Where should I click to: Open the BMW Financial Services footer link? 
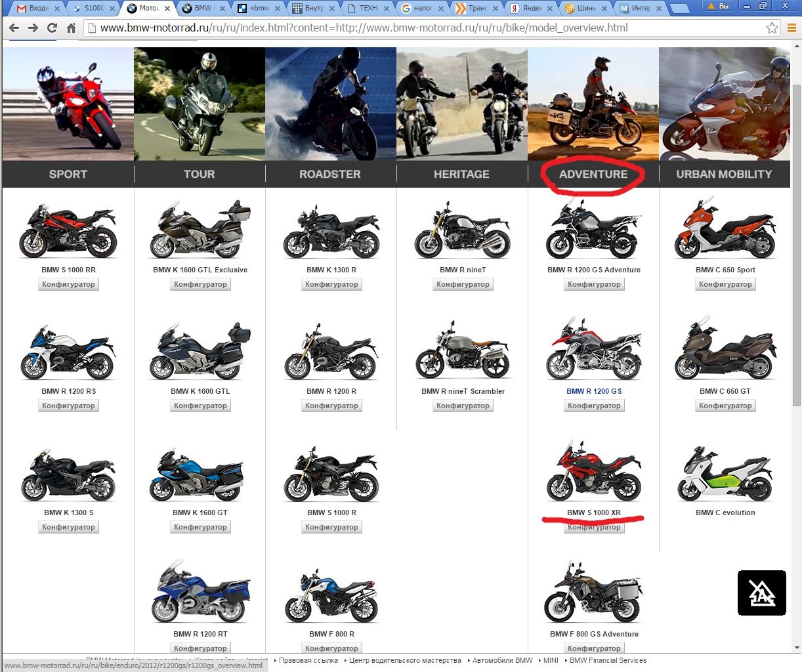click(608, 660)
